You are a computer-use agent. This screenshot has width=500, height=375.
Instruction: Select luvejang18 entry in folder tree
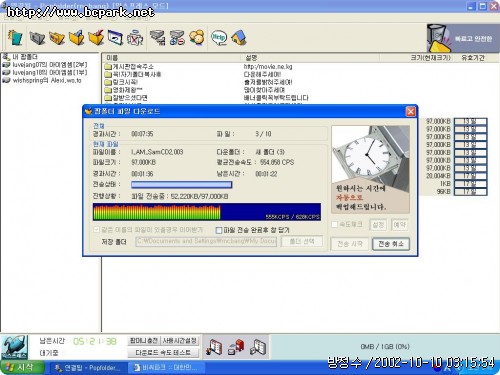click(50, 72)
